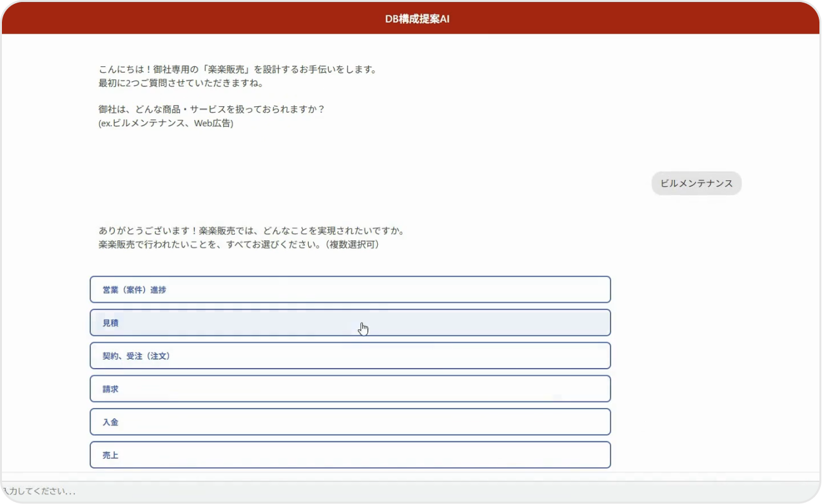Click the DB構成提案AI header title
The image size is (822, 504).
(x=417, y=19)
